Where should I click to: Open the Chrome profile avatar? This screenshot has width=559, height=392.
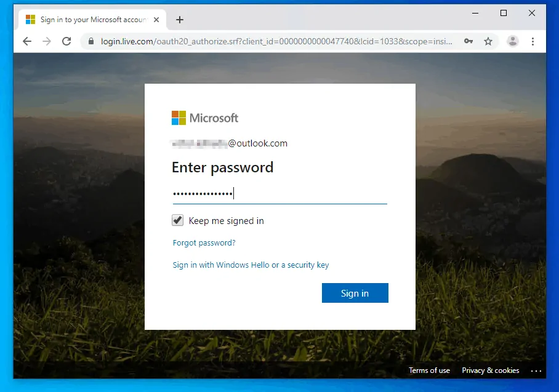[x=512, y=42]
